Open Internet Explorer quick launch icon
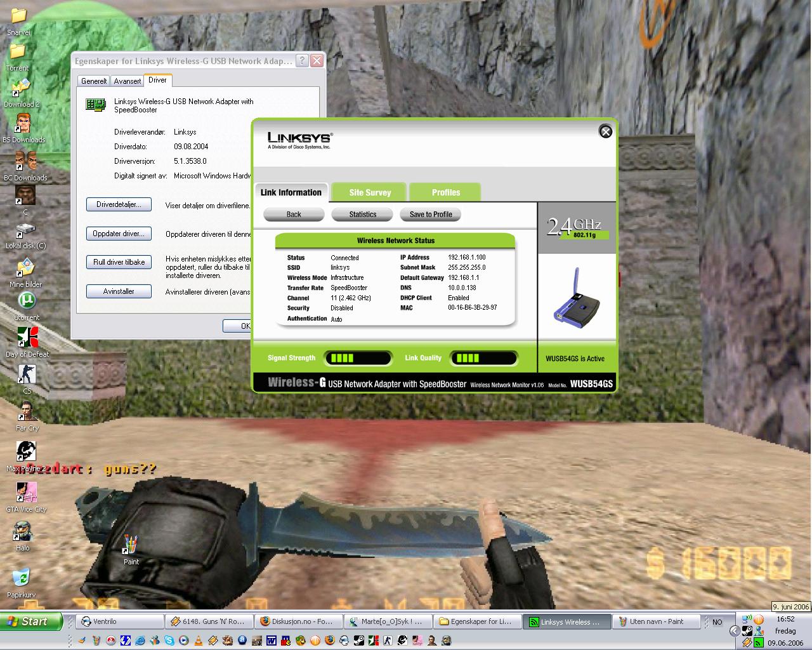The height and width of the screenshot is (650, 812). (140, 641)
